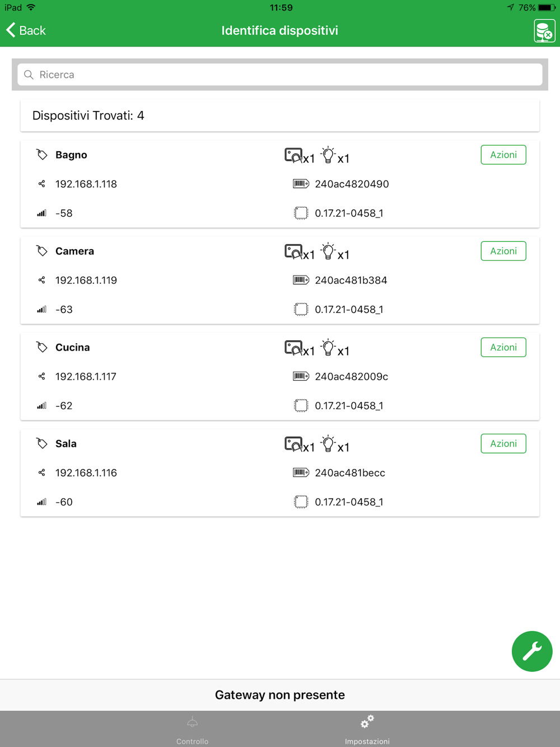Tap the light bulb icon in Bagno row

pyautogui.click(x=328, y=155)
